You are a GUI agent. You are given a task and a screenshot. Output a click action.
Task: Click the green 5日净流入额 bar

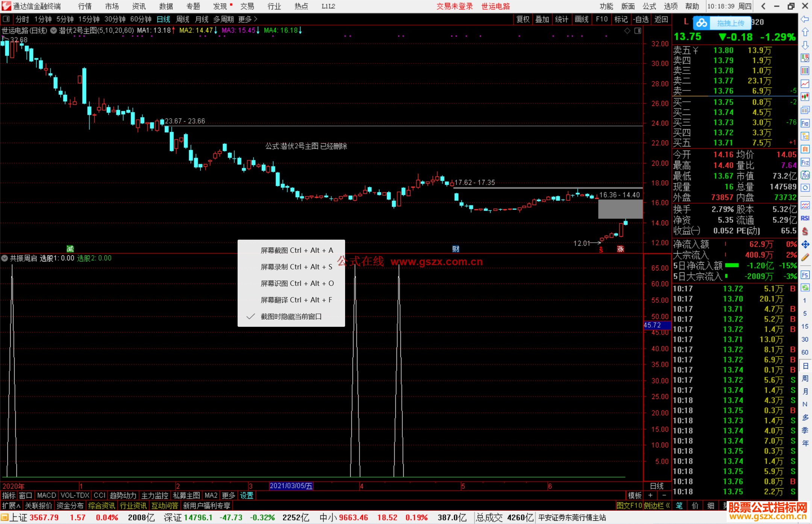tap(732, 266)
